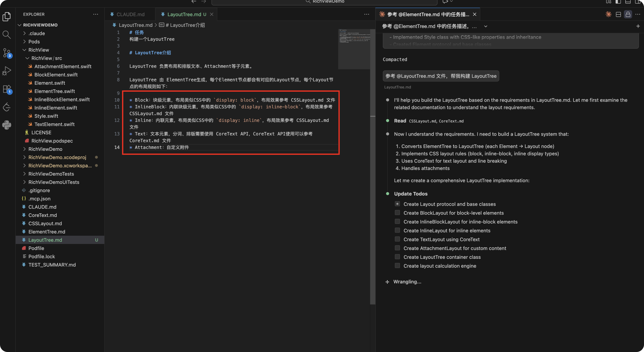Open the Search view in activity bar
Image resolution: width=644 pixels, height=352 pixels.
[x=6, y=35]
